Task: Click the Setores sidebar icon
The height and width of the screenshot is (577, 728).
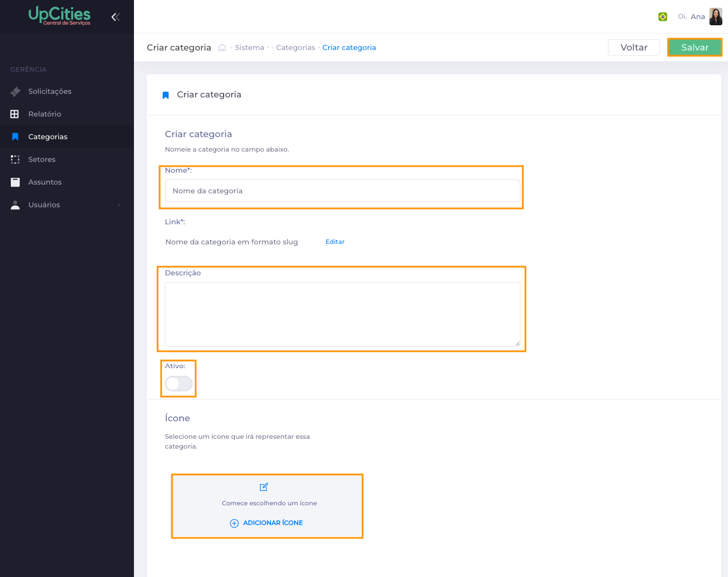Action: point(15,159)
